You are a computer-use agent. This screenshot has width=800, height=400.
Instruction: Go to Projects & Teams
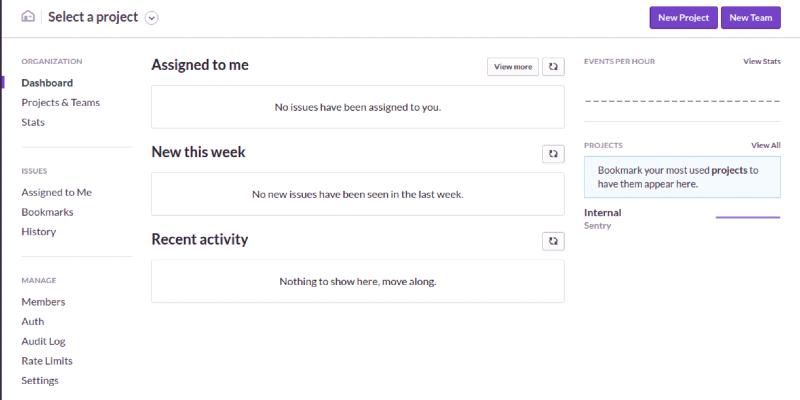(60, 102)
